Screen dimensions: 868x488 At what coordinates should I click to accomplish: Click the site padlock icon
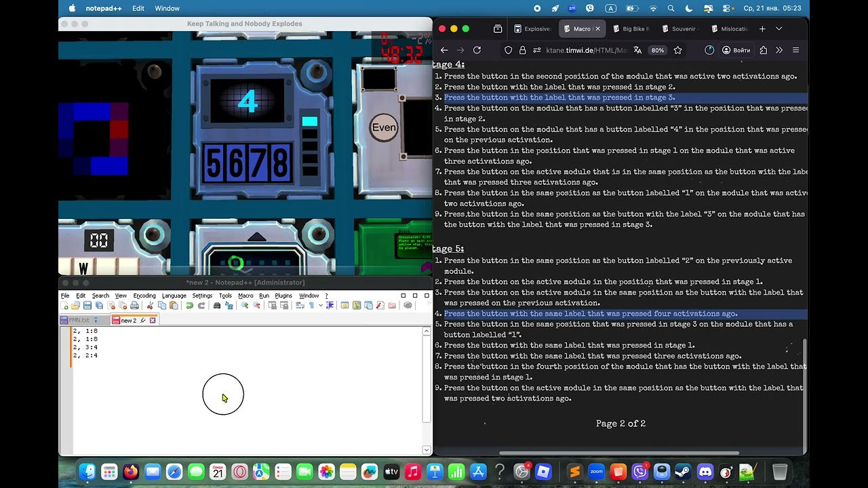(522, 50)
